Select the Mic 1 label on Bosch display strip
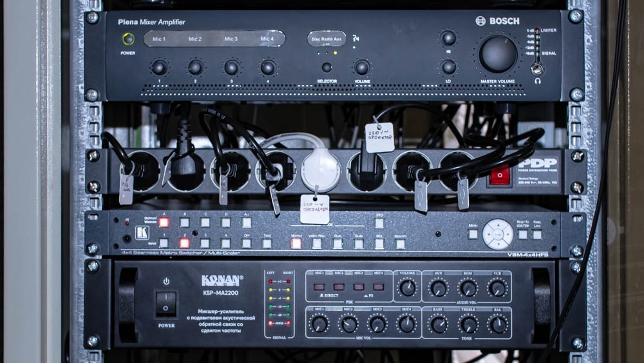The height and width of the screenshot is (363, 644). [x=159, y=39]
